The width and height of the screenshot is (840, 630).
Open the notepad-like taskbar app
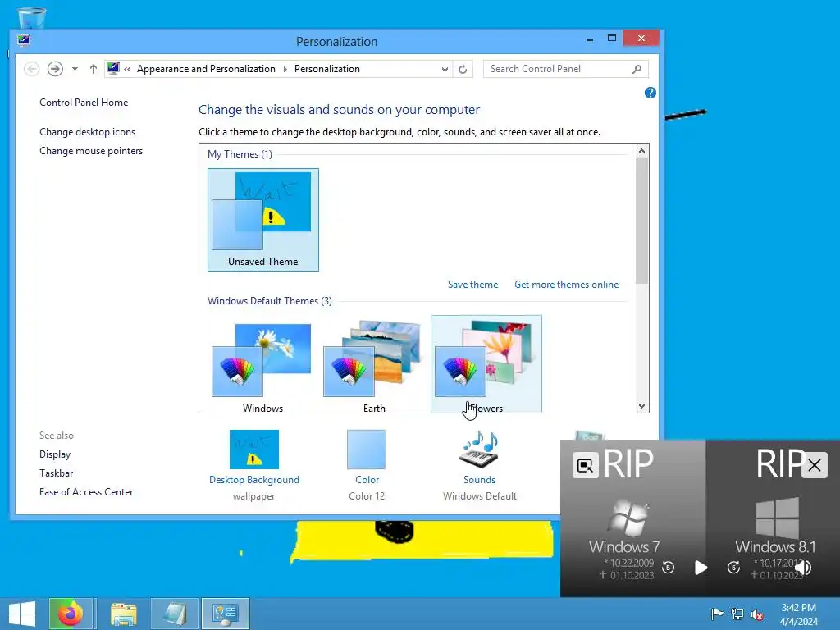click(x=175, y=614)
